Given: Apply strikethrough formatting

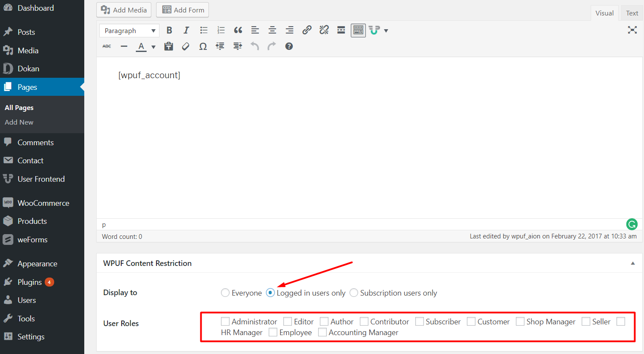Looking at the screenshot, I should coord(107,46).
